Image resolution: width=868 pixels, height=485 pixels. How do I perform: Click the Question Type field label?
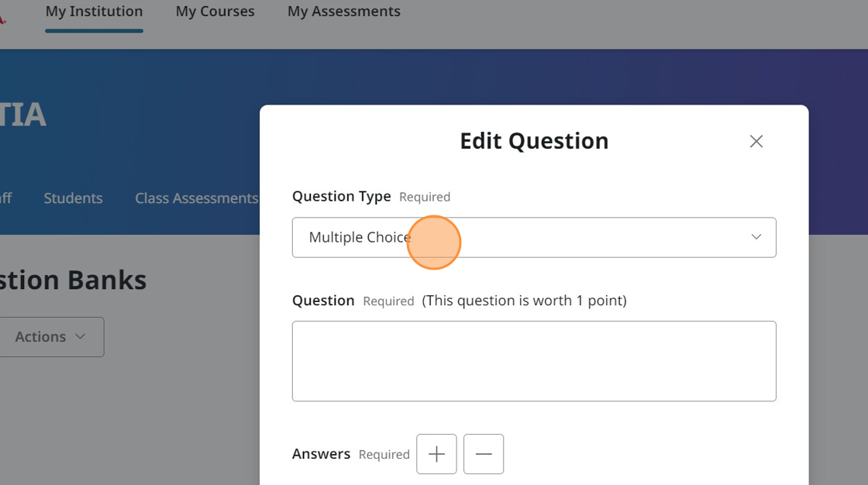[341, 197]
